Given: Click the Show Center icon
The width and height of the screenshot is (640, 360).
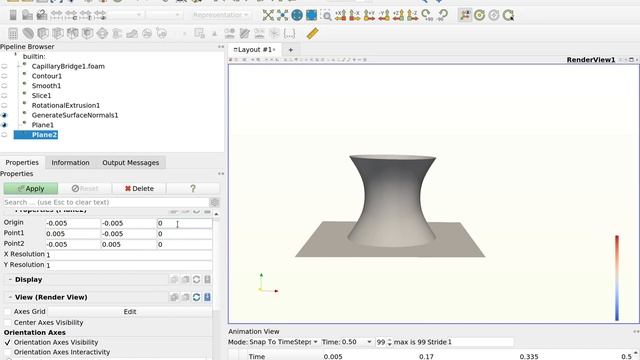Looking at the screenshot, I should pyautogui.click(x=480, y=16).
